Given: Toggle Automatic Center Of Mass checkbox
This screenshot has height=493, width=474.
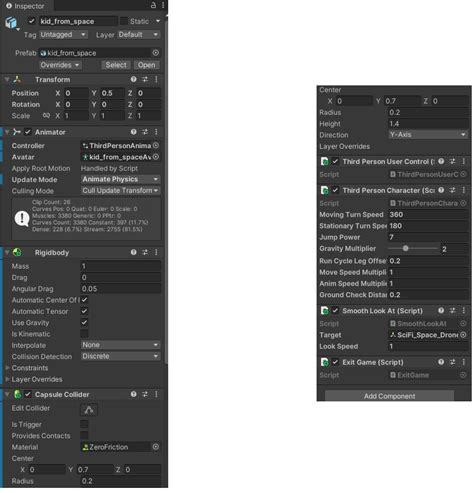Looking at the screenshot, I should pos(84,300).
